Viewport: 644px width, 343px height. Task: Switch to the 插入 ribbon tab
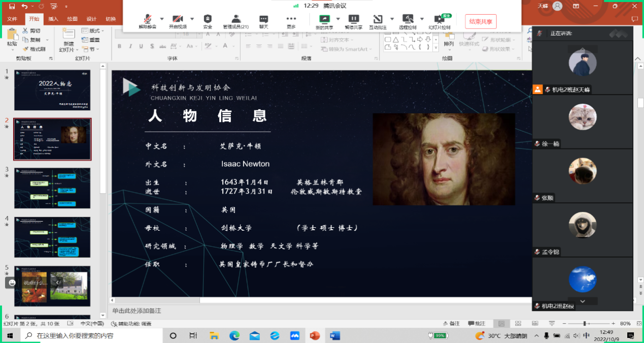point(53,19)
